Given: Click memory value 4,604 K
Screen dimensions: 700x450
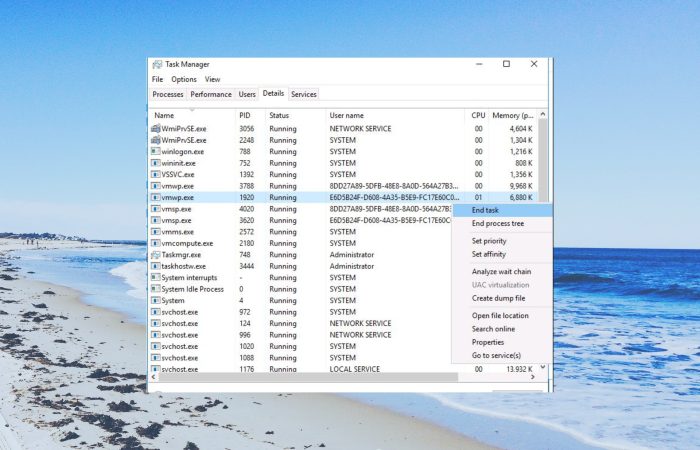Looking at the screenshot, I should coord(521,129).
